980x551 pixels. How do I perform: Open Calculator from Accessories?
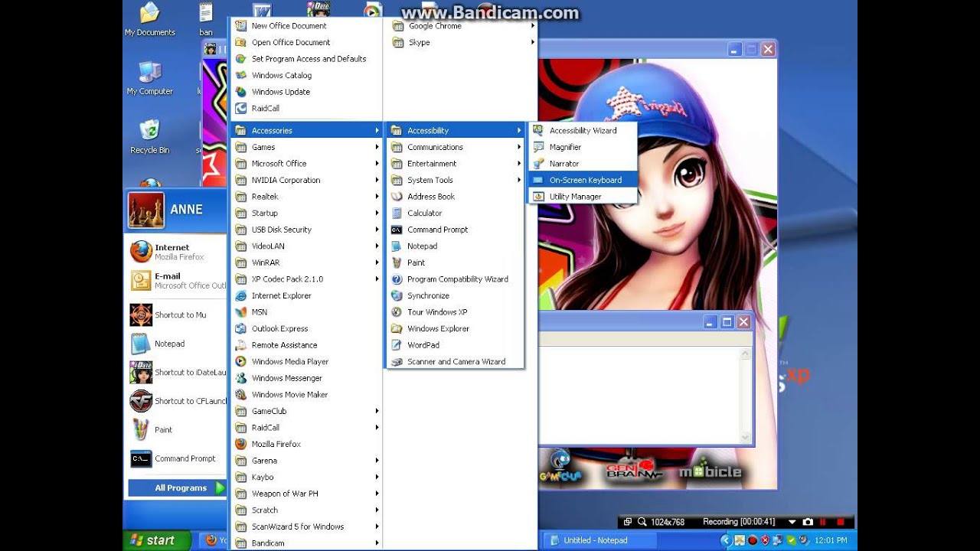click(456, 214)
